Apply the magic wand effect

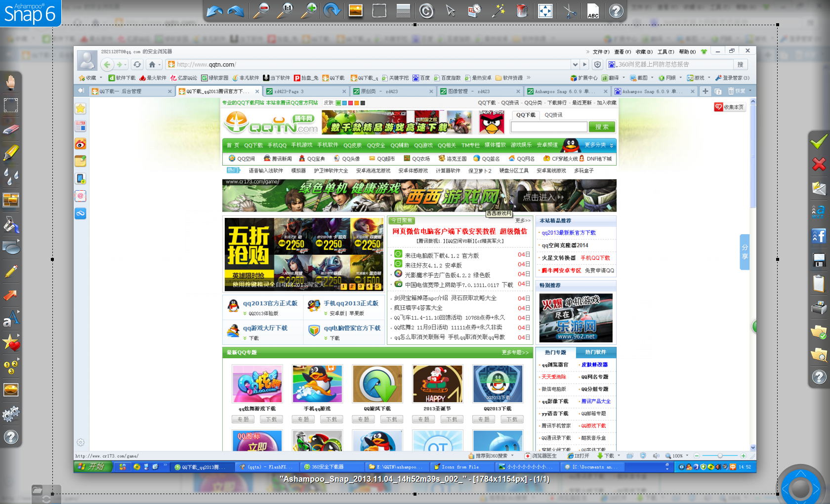tap(498, 10)
